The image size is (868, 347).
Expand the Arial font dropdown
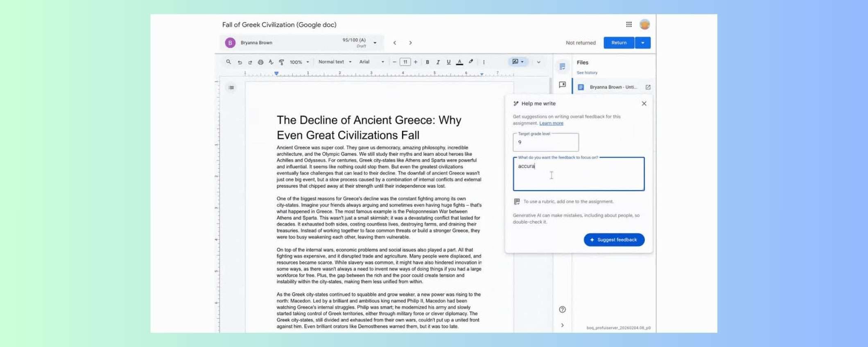tap(371, 62)
